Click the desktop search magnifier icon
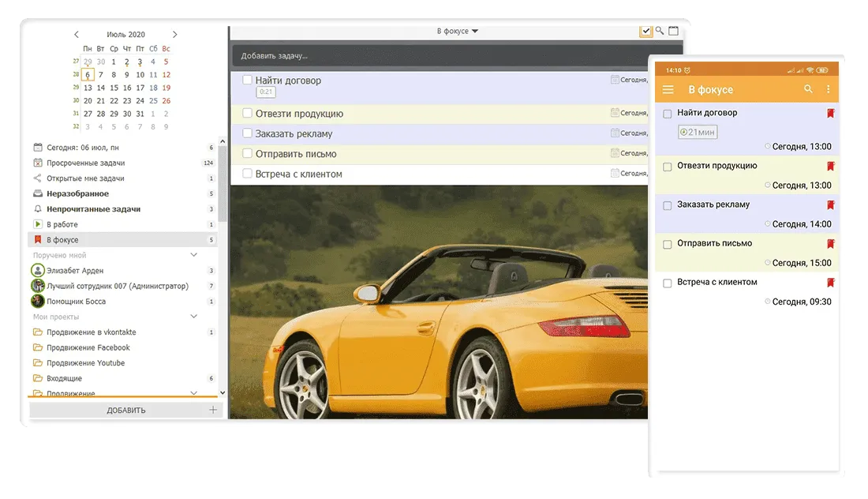 click(660, 31)
